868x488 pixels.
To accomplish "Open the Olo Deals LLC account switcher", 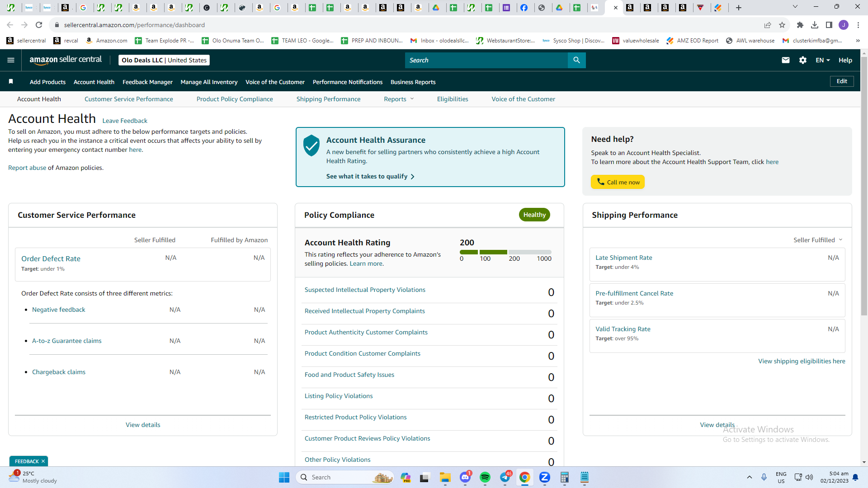I will [164, 60].
